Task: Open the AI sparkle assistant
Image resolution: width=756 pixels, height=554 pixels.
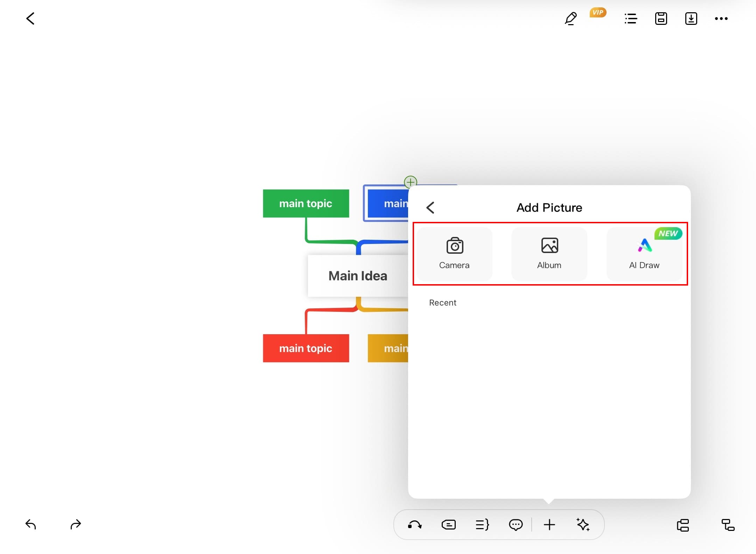Action: coord(583,525)
